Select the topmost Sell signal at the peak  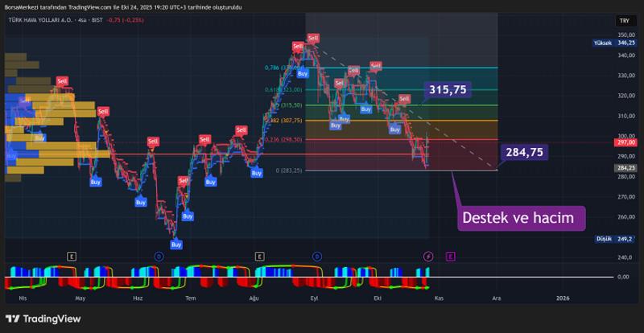coord(312,38)
